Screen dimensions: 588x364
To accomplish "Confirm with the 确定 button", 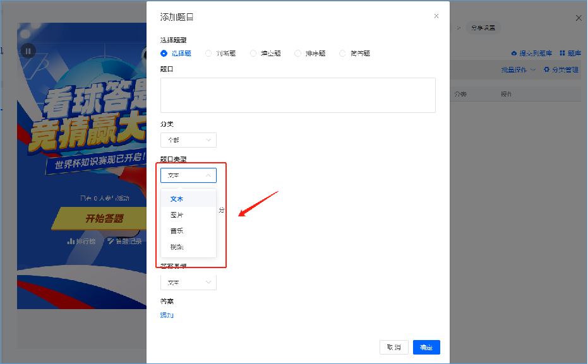I will [426, 348].
